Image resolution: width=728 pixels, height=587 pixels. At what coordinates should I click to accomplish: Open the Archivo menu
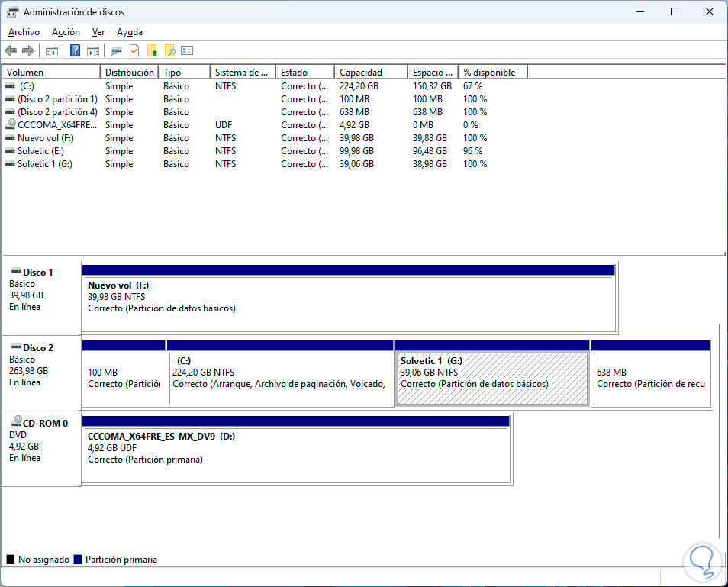24,32
